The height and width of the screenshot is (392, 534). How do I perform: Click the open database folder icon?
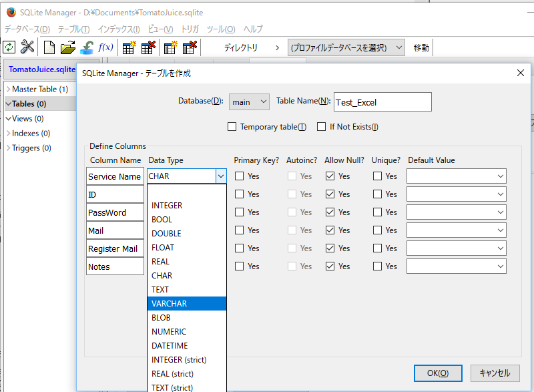click(x=67, y=47)
